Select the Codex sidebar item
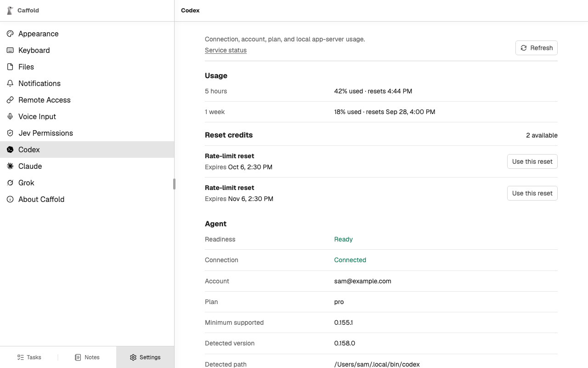 click(x=87, y=149)
